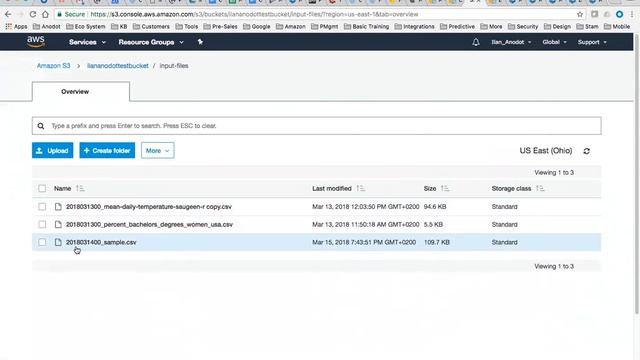Open the mean-daily-temperature-saugeen-r copy.csv link
640x360 pixels.
point(149,207)
